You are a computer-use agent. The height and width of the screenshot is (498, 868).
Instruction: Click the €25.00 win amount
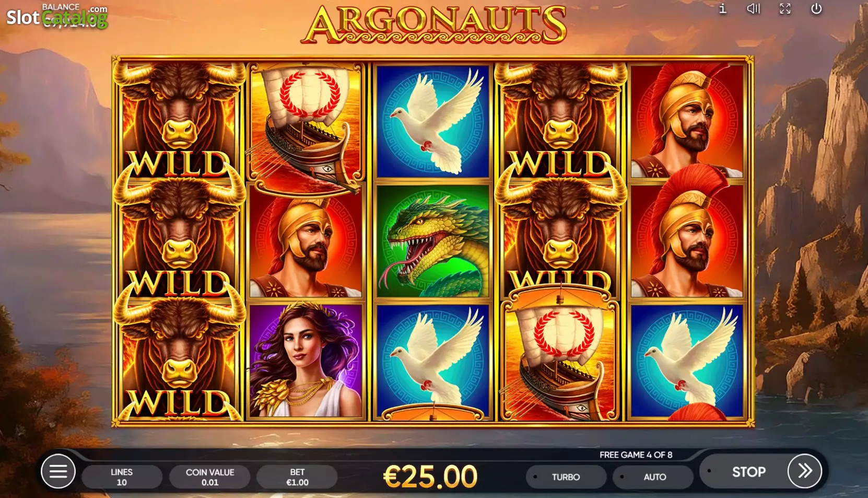(x=430, y=477)
